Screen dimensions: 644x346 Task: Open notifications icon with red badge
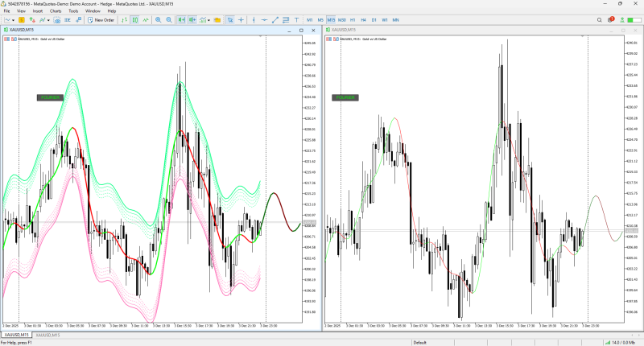[x=611, y=19]
